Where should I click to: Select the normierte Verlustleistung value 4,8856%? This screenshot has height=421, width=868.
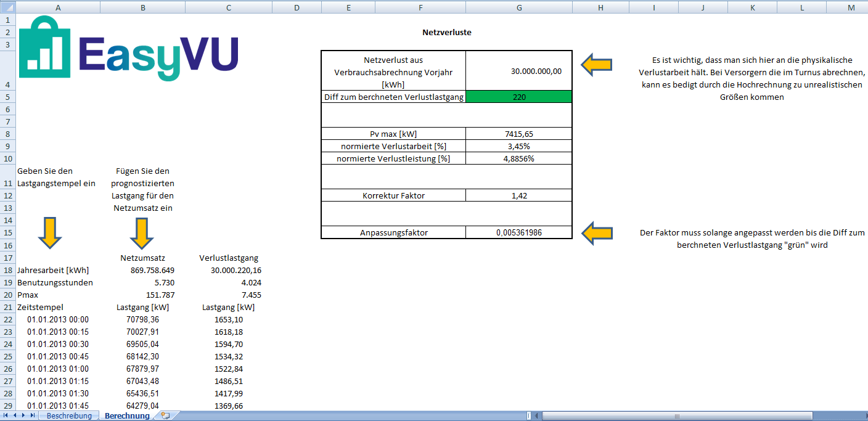519,158
